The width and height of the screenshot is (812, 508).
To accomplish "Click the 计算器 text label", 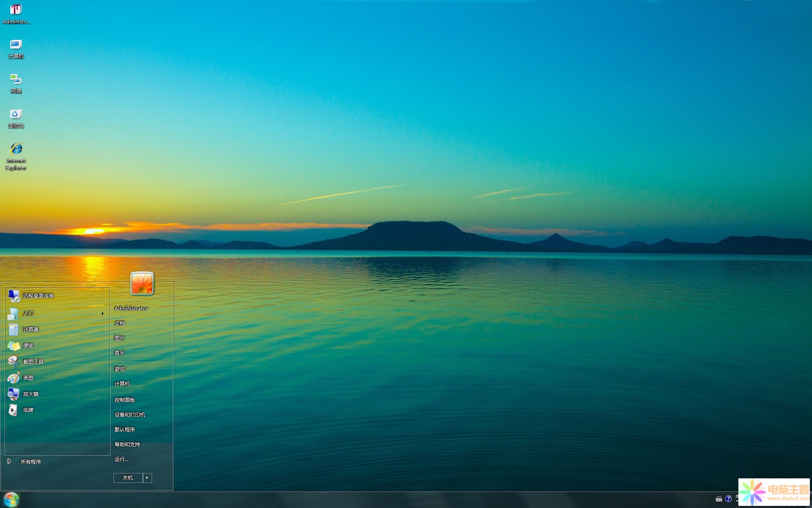I will [31, 329].
